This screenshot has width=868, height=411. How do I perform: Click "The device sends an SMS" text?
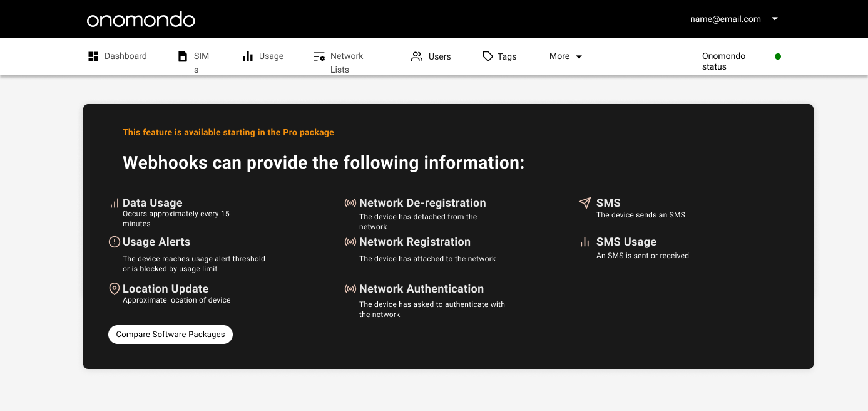coord(641,215)
